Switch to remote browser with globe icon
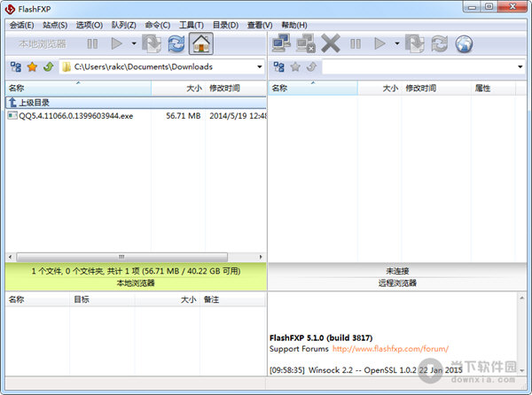The height and width of the screenshot is (395, 532). tap(464, 44)
